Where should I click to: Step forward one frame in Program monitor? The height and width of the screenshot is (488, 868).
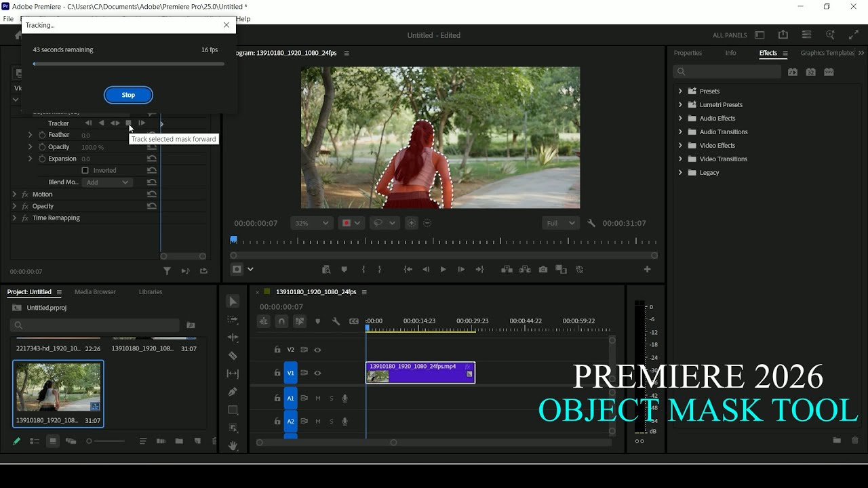[461, 269]
